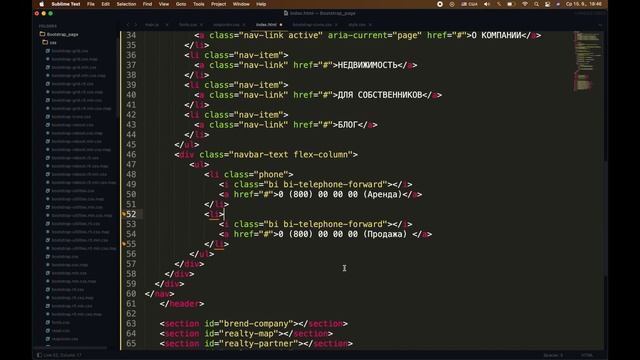This screenshot has width=640, height=360.
Task: Open the Apple menu
Action: pos(41,4)
